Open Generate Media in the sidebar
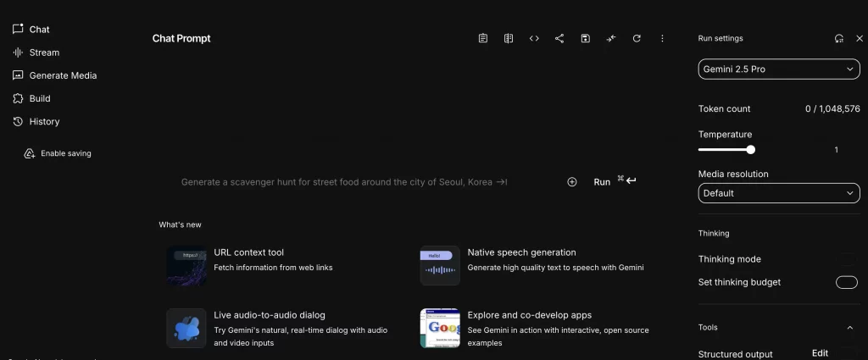The image size is (868, 360). point(63,75)
